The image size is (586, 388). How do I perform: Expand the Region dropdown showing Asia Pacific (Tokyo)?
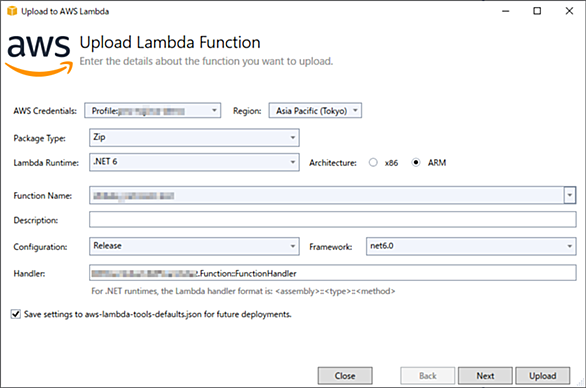(315, 111)
